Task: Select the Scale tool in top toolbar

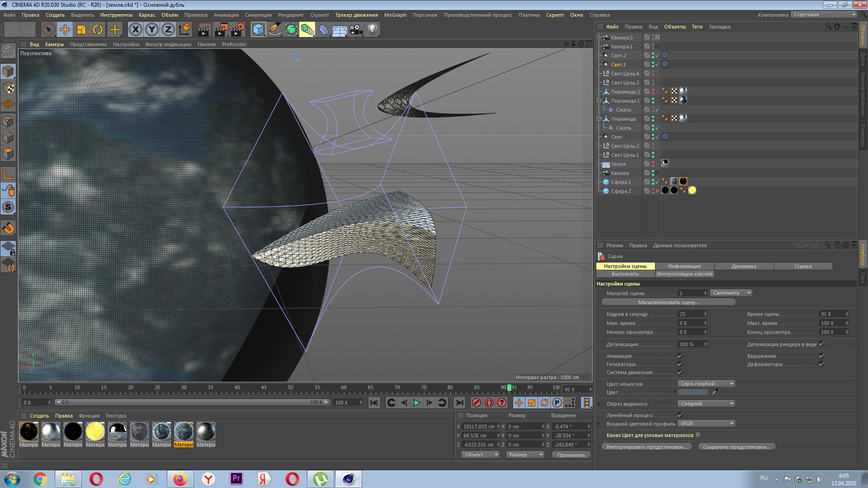Action: (81, 30)
